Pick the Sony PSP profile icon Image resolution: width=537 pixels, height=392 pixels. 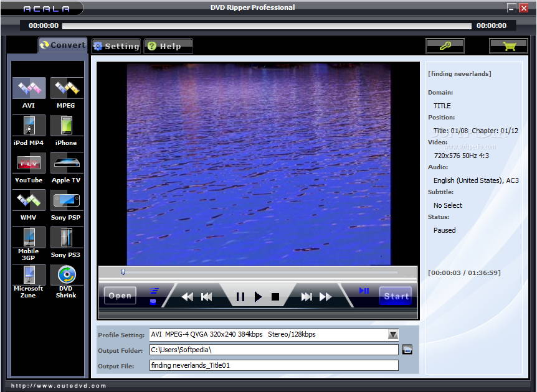pos(67,200)
